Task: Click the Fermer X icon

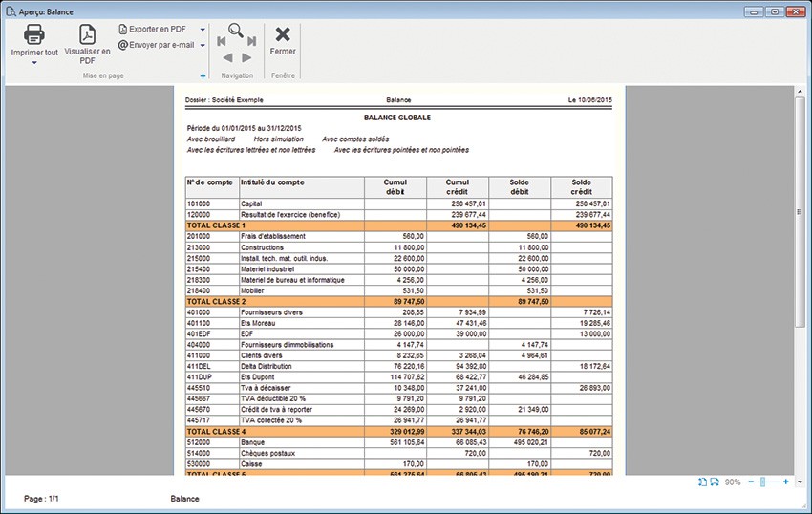Action: point(283,34)
